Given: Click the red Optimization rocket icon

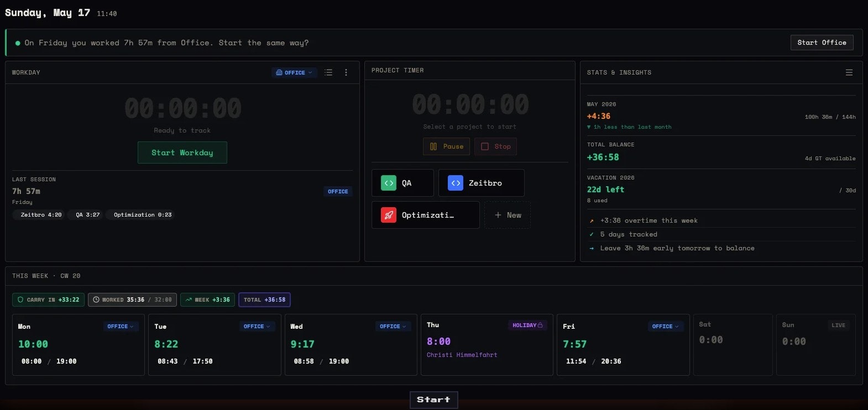Looking at the screenshot, I should point(389,215).
